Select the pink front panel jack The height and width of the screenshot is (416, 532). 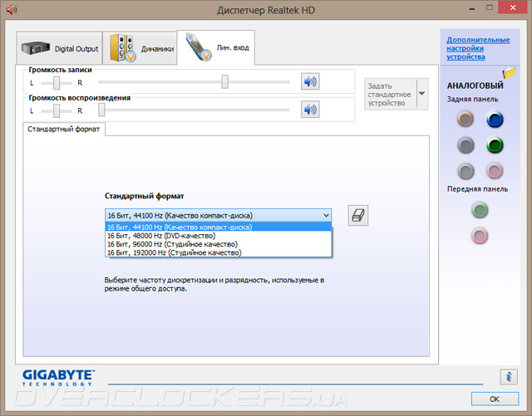[x=480, y=236]
